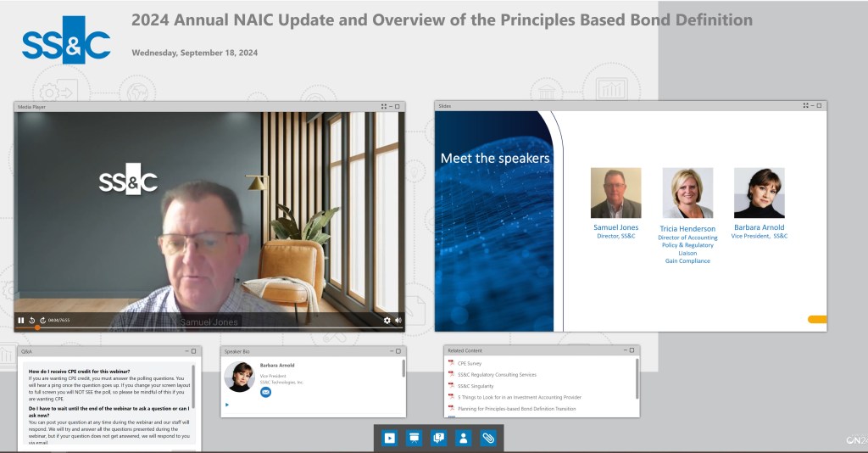868x453 pixels.
Task: Click the rewind/skip back icon in player
Action: coord(31,320)
